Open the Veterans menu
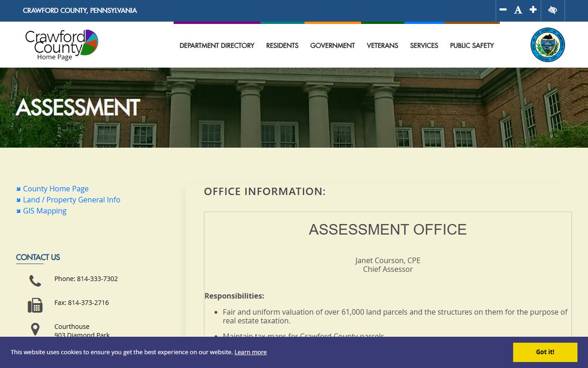588x368 pixels. [382, 46]
